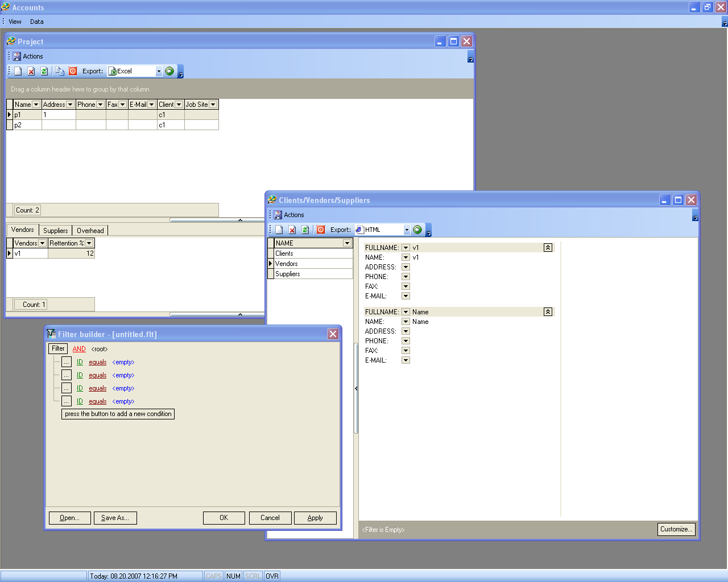Click Clients/Vendors/Suppliers window title icon

coord(272,199)
